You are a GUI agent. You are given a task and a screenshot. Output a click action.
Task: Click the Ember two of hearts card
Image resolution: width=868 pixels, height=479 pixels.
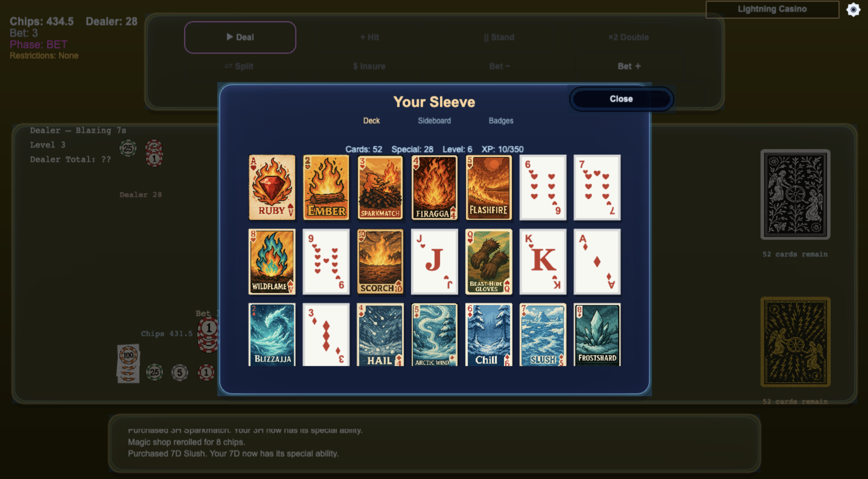(326, 188)
